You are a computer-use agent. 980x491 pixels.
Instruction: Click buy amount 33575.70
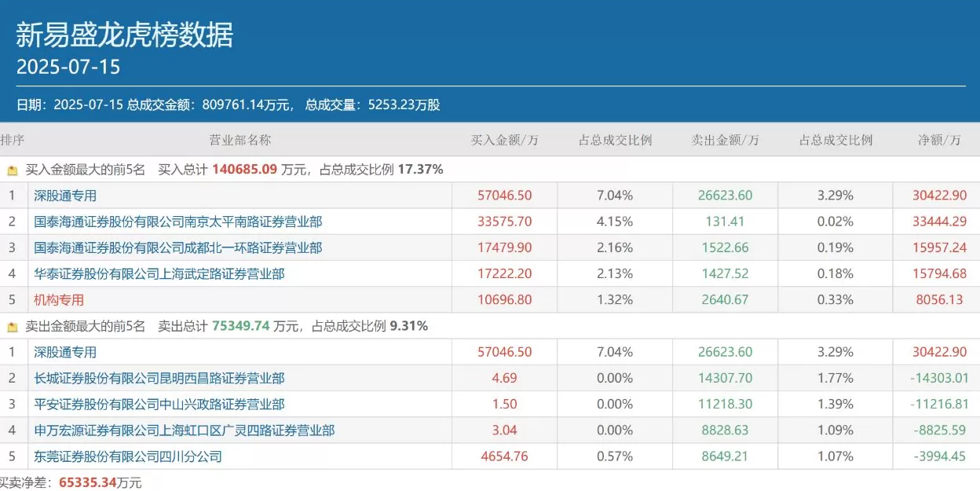coord(505,222)
